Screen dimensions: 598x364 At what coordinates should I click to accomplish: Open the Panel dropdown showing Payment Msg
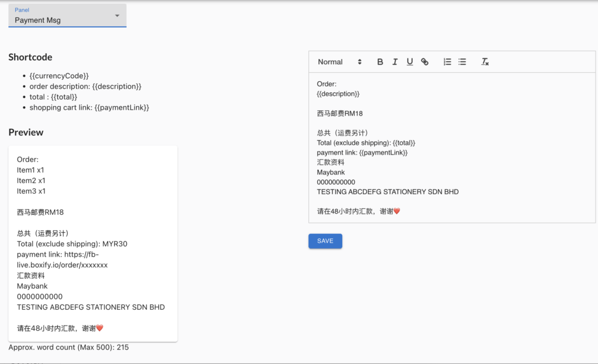click(x=67, y=16)
